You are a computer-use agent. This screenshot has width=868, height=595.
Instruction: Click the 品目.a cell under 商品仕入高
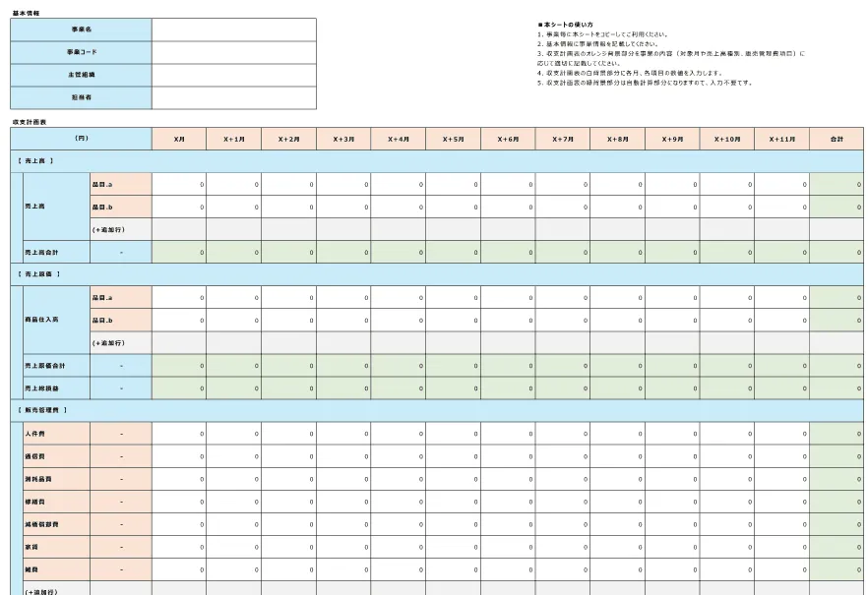coord(118,297)
